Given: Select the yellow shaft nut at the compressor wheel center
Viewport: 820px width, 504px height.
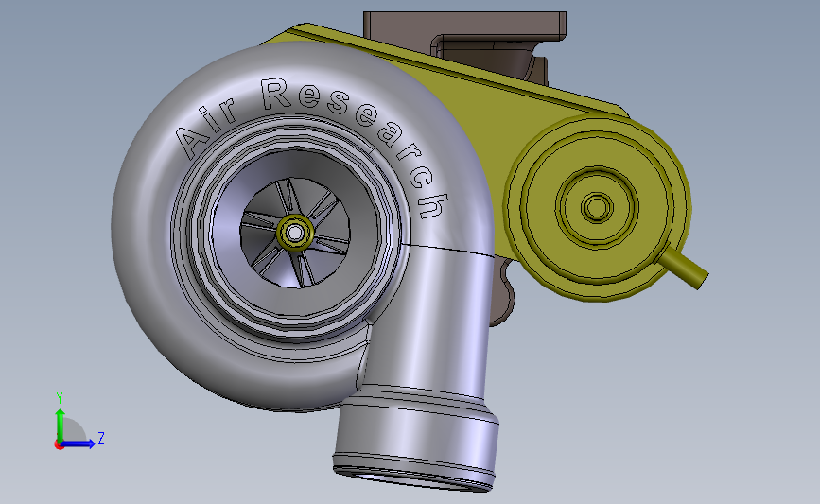Looking at the screenshot, I should coord(295,233).
